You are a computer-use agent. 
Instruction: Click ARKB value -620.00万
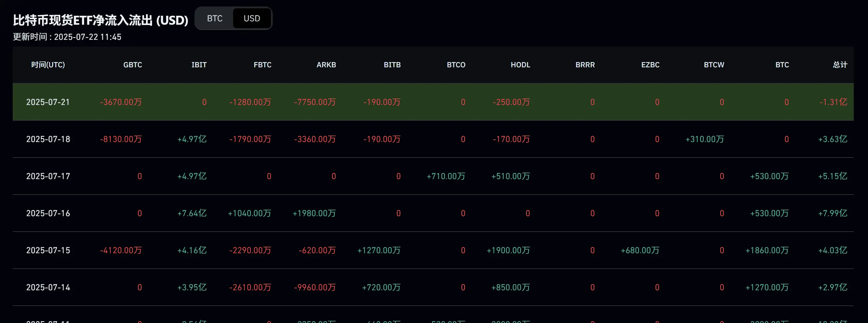tap(317, 250)
